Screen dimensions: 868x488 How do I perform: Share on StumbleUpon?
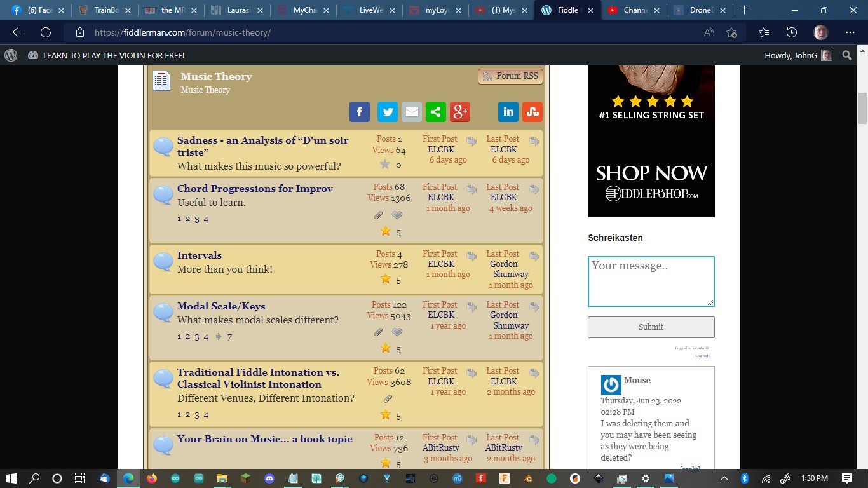tap(532, 112)
